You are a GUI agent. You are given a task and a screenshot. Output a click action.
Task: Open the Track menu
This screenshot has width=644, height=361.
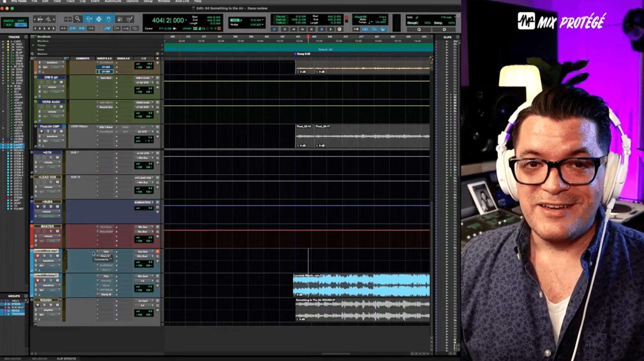[x=70, y=1]
